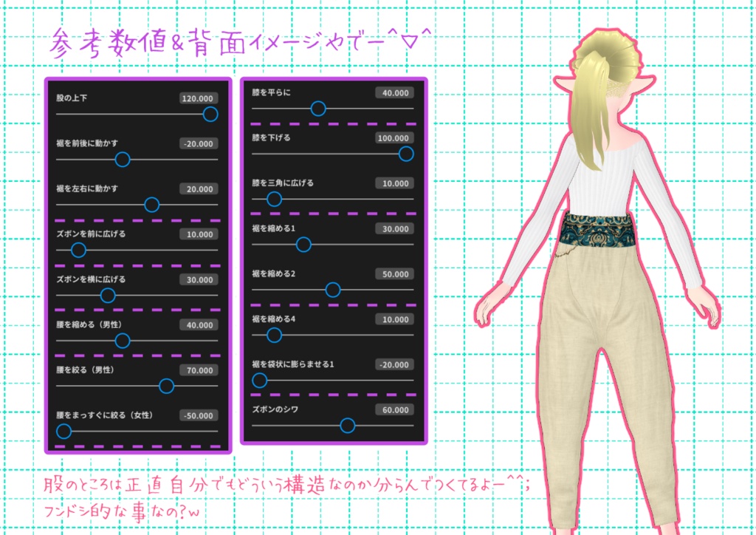Click the 裾を縮める4 slider handle
Screen dimensions: 756x535
275,335
